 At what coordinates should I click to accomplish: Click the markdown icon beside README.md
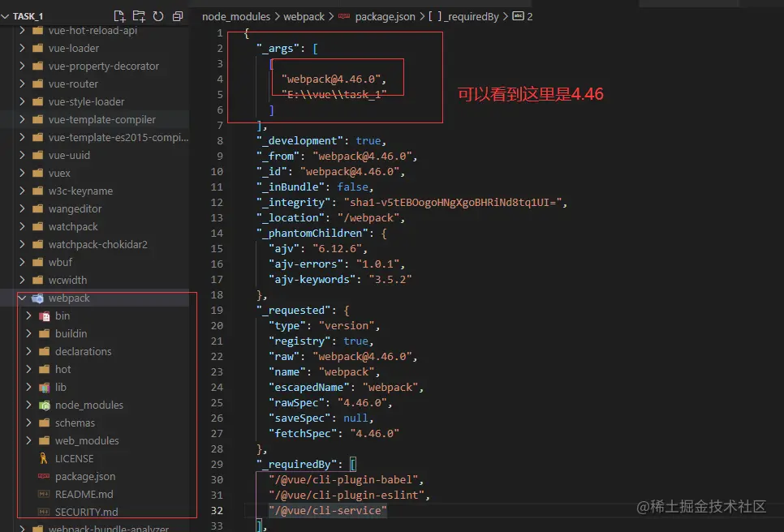coord(44,494)
